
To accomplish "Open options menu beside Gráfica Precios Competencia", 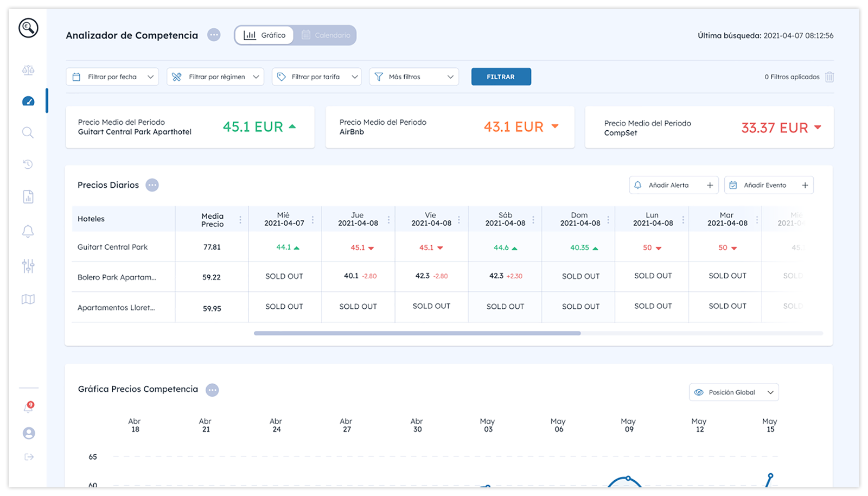I will click(212, 390).
